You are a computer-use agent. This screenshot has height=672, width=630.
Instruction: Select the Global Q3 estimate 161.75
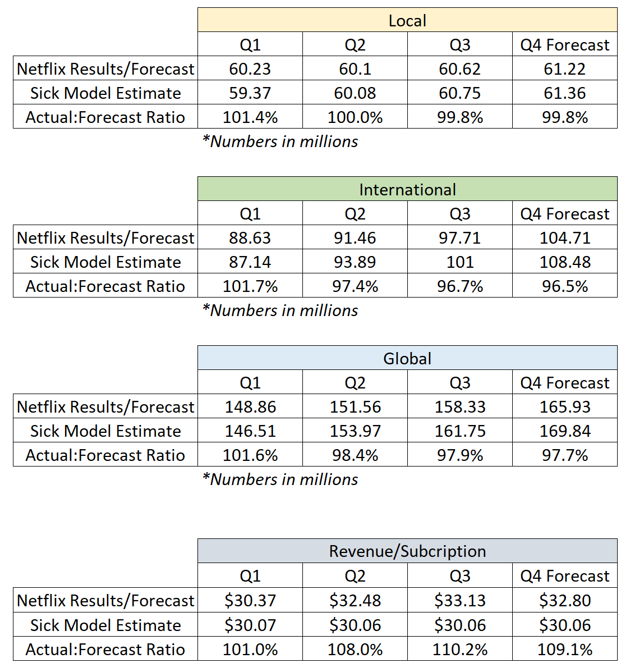click(x=459, y=431)
